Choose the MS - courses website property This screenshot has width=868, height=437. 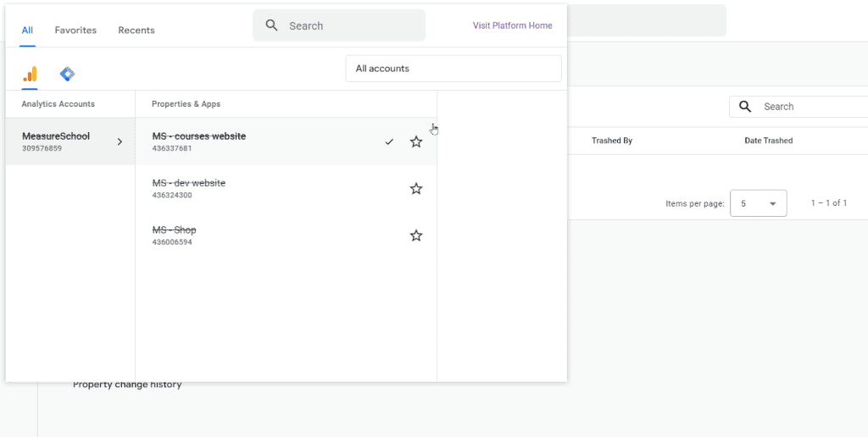tap(286, 141)
